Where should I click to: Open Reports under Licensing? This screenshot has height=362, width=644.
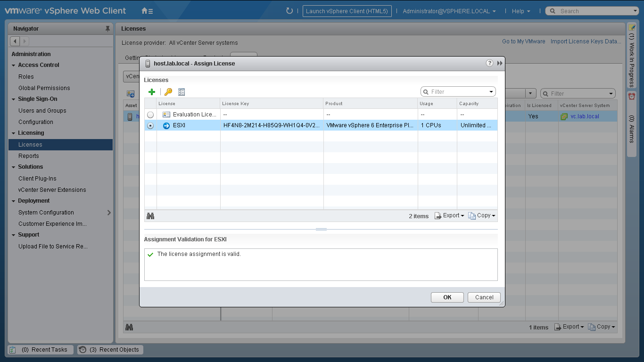click(x=29, y=156)
